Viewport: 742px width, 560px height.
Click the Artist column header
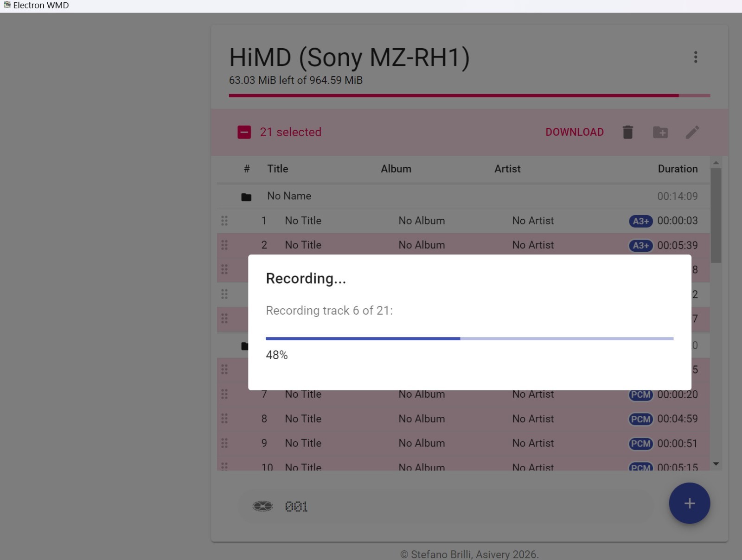[x=507, y=169]
